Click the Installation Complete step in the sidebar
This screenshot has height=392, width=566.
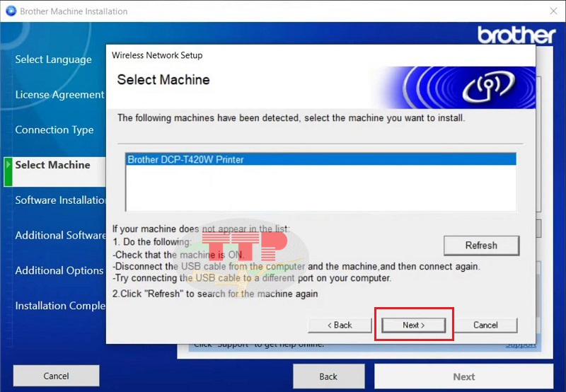[60, 306]
